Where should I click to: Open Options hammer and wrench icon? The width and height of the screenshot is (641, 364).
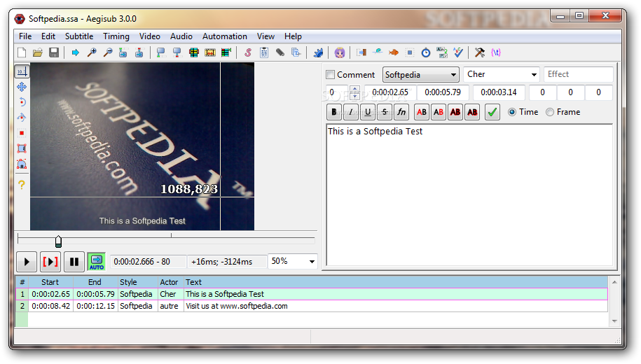click(479, 52)
